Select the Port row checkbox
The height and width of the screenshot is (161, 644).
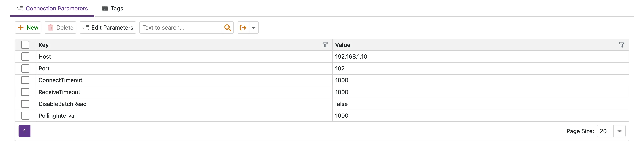25,68
